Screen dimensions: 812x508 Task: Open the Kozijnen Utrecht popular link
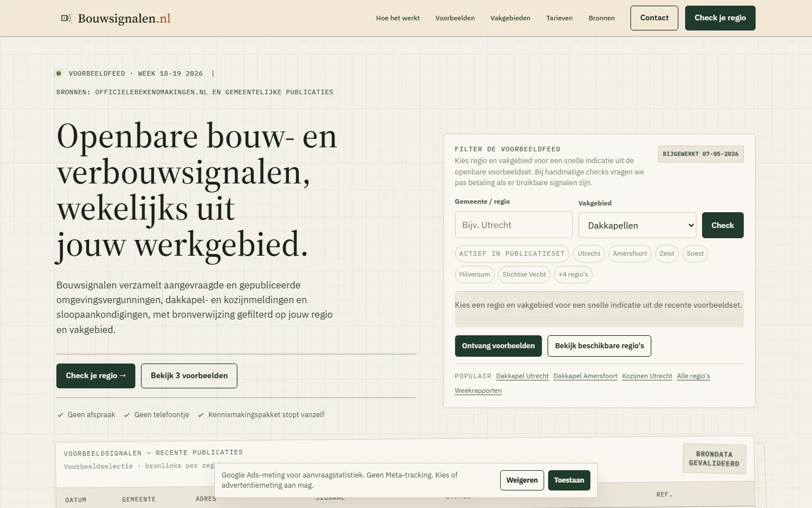pos(647,376)
